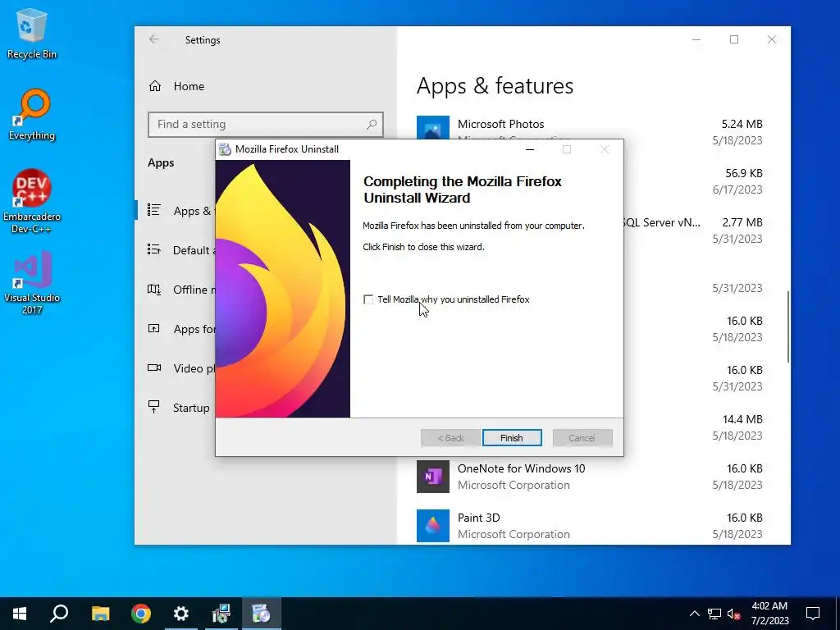Launch Google Chrome from the taskbar
840x630 pixels.
[x=141, y=614]
